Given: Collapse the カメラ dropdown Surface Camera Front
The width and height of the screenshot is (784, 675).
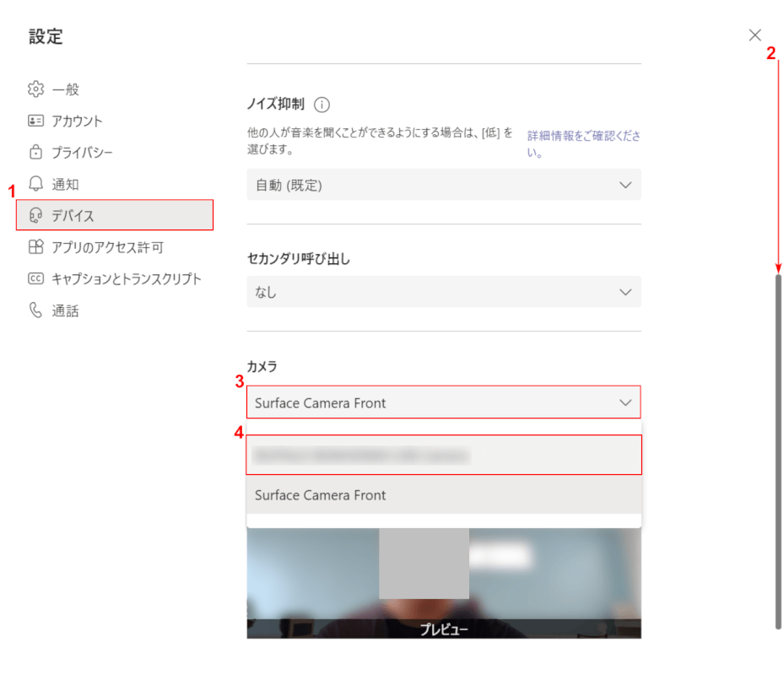Looking at the screenshot, I should coord(444,402).
